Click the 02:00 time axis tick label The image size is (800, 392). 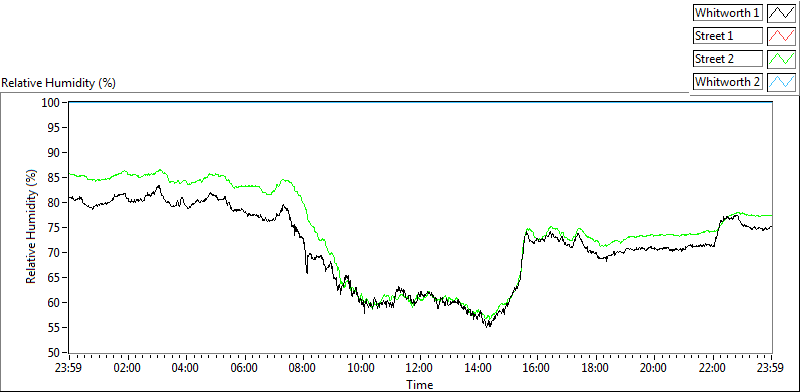[x=128, y=368]
